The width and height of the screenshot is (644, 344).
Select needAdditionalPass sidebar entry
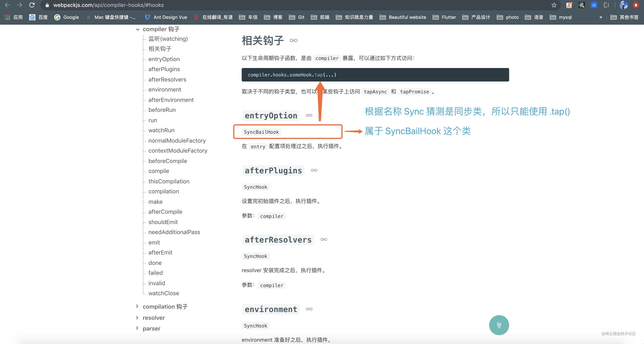pos(174,232)
